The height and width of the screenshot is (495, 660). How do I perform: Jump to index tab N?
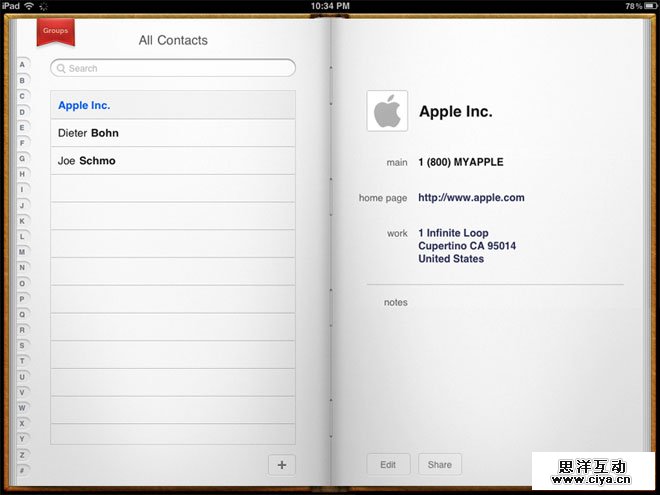[x=23, y=268]
